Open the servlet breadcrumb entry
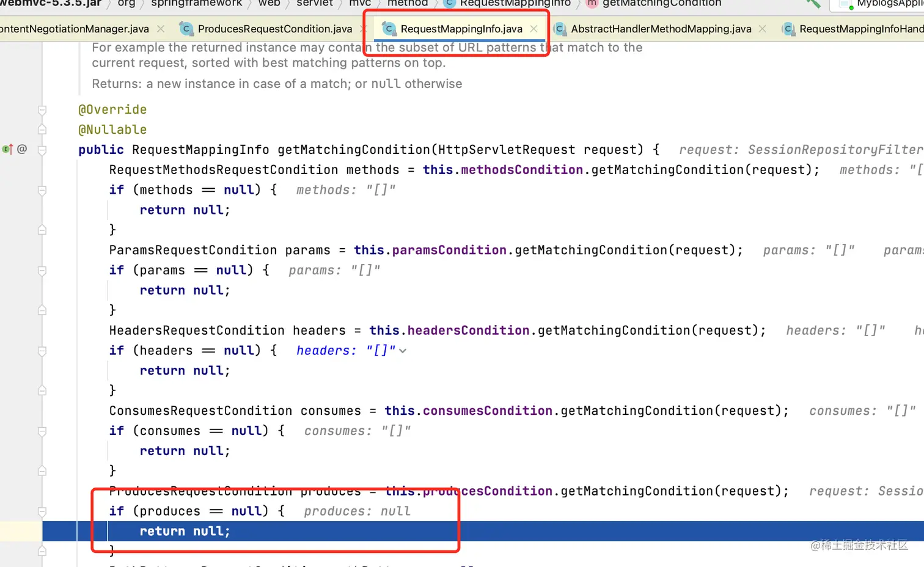 [x=313, y=4]
